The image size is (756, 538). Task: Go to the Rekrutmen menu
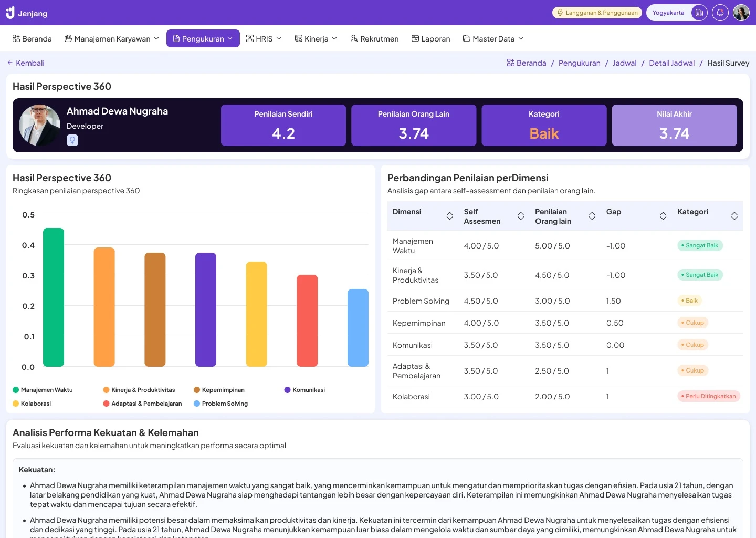(x=374, y=39)
